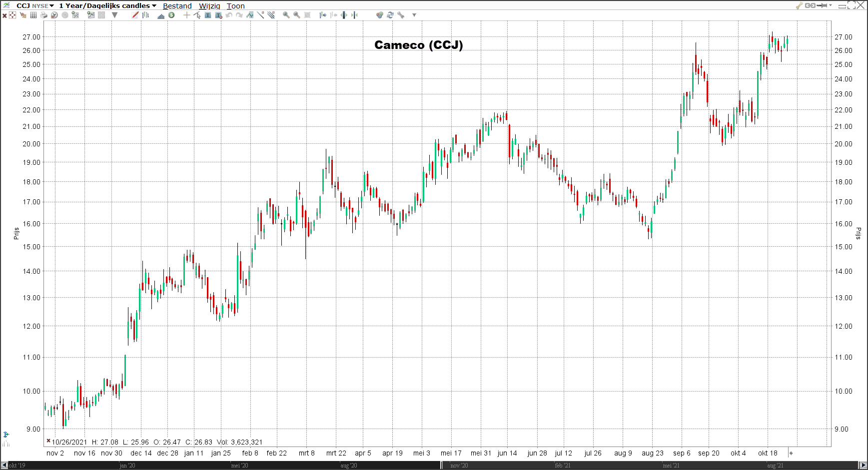Click the jun 14 date axis label
Image resolution: width=868 pixels, height=470 pixels.
click(507, 453)
